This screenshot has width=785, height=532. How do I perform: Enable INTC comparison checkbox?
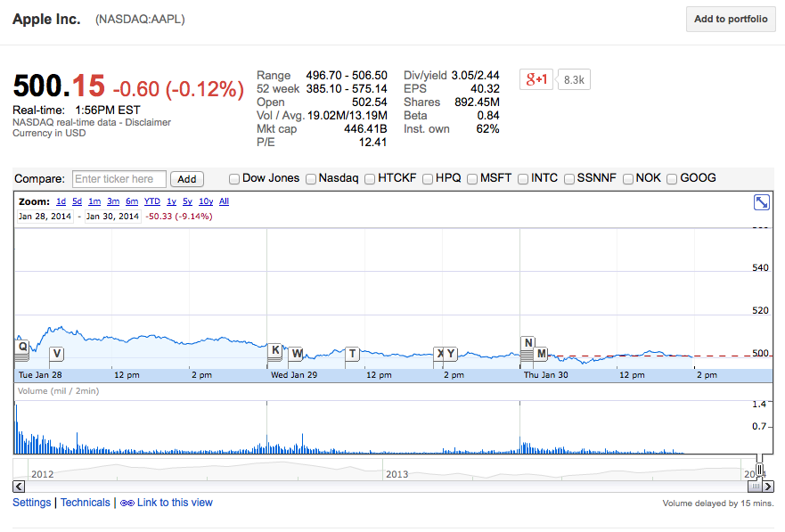523,178
